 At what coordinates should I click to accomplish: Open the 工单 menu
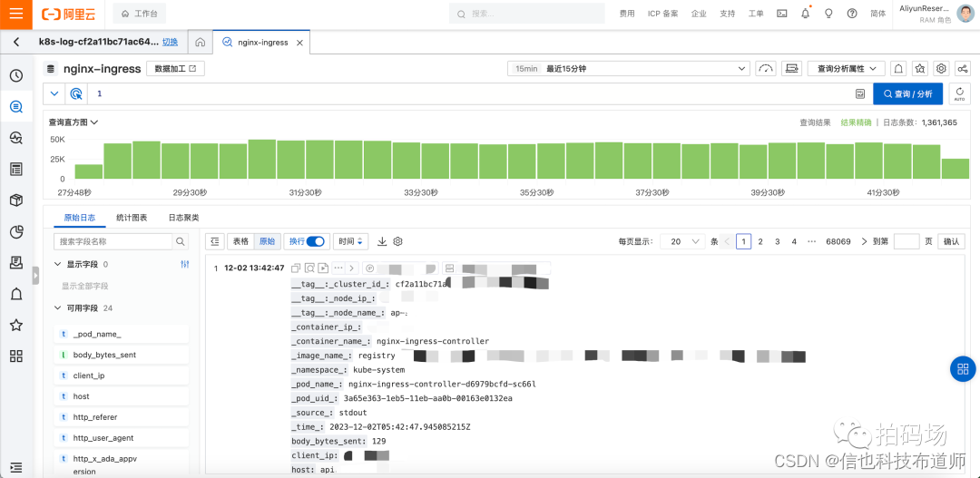(756, 14)
